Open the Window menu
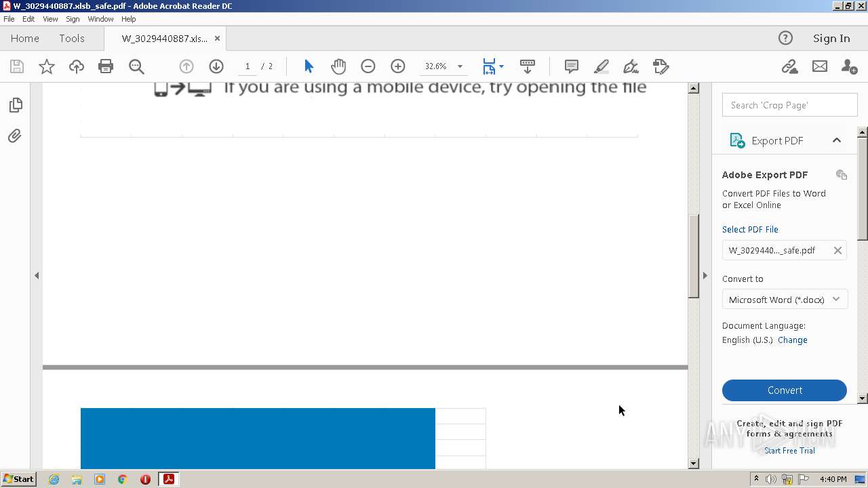The height and width of the screenshot is (488, 868). [x=100, y=19]
